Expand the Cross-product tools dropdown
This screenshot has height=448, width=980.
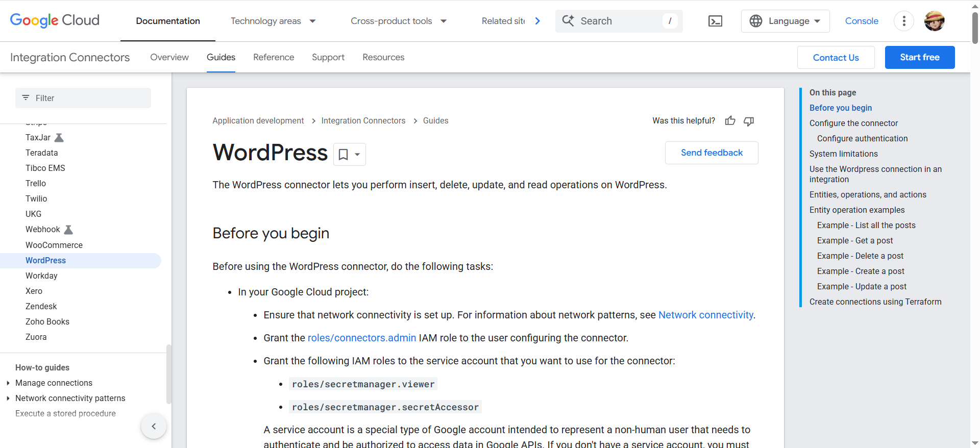[x=444, y=21]
